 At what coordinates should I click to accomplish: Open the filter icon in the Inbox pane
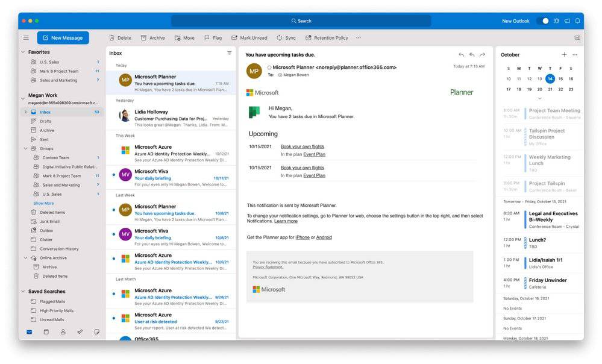(230, 53)
